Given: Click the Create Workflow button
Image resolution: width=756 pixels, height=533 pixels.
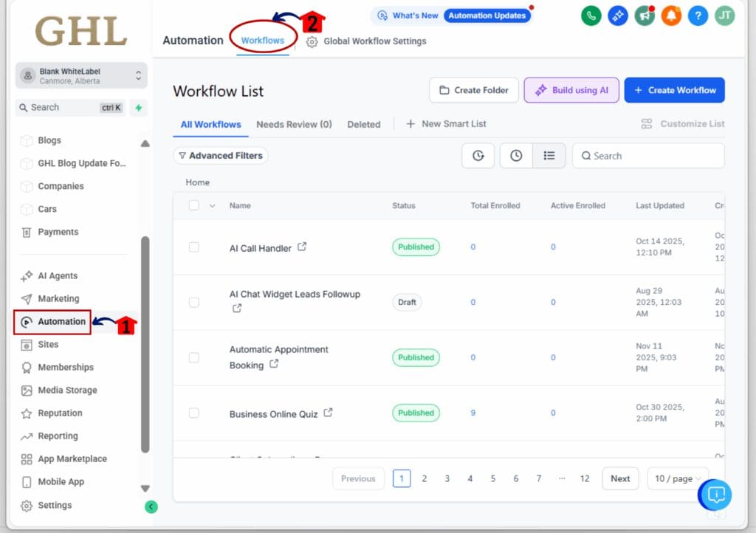Looking at the screenshot, I should (674, 89).
